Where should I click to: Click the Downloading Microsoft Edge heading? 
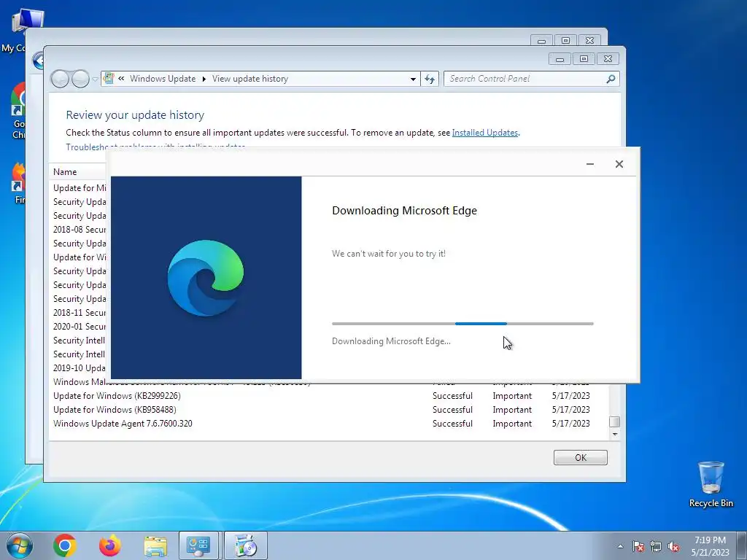tap(404, 211)
